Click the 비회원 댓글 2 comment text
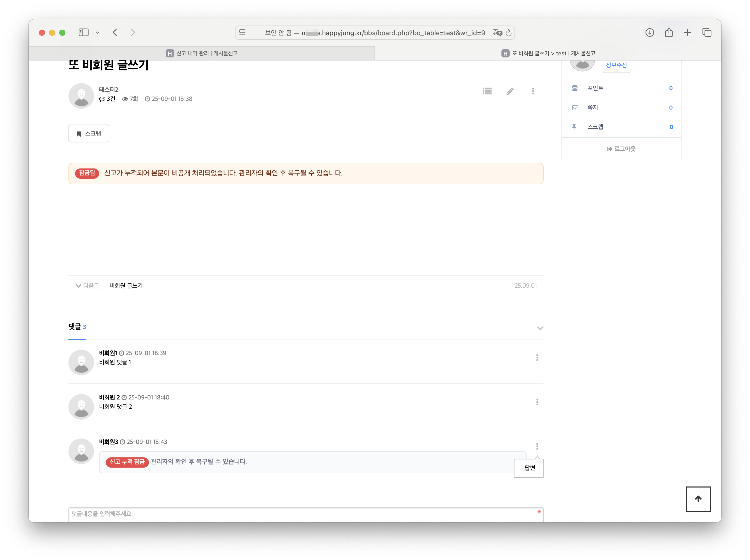The width and height of the screenshot is (750, 560). 115,407
